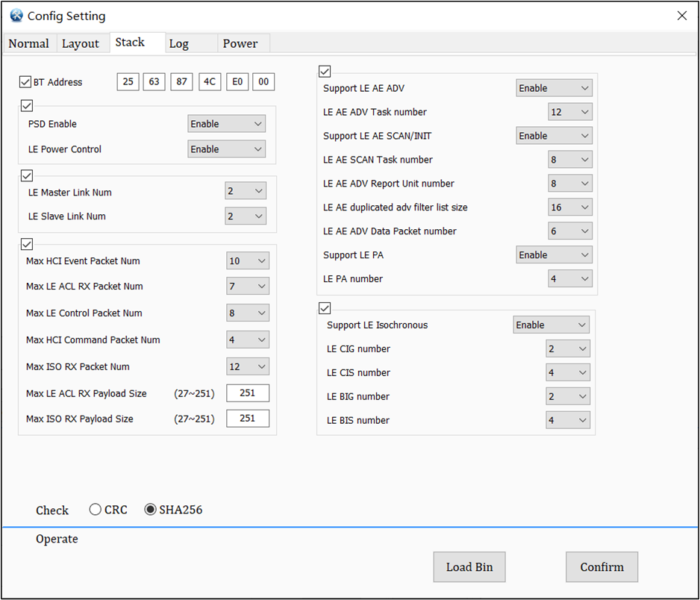Open the Max HCI Event Packet Num dropdown
Viewport: 700px width, 600px height.
(x=247, y=260)
